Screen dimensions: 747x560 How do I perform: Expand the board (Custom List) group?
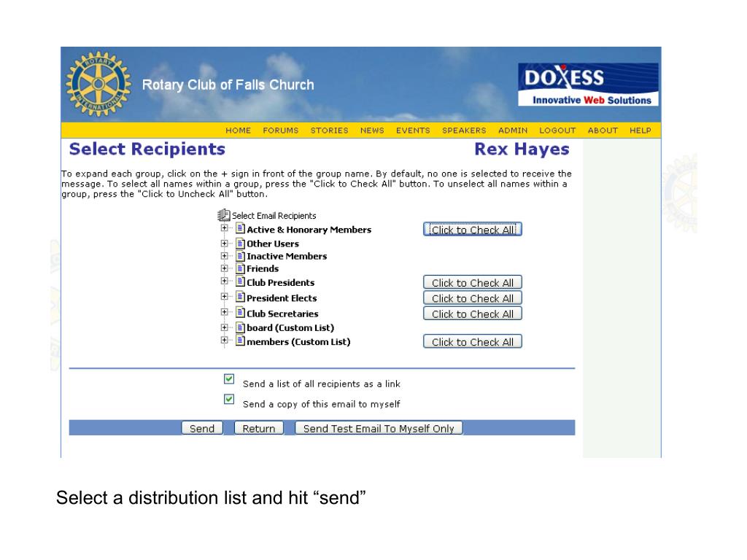coord(225,327)
